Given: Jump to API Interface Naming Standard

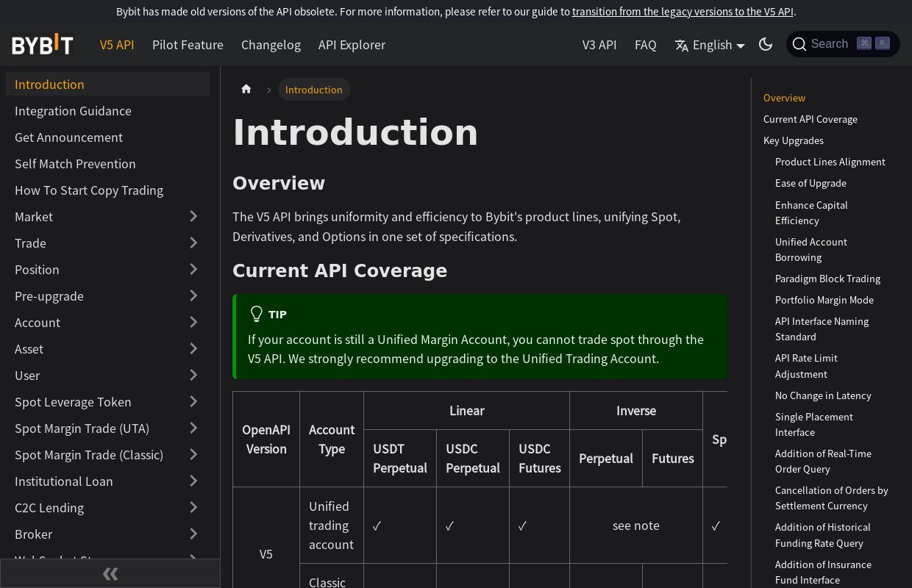Looking at the screenshot, I should (822, 329).
